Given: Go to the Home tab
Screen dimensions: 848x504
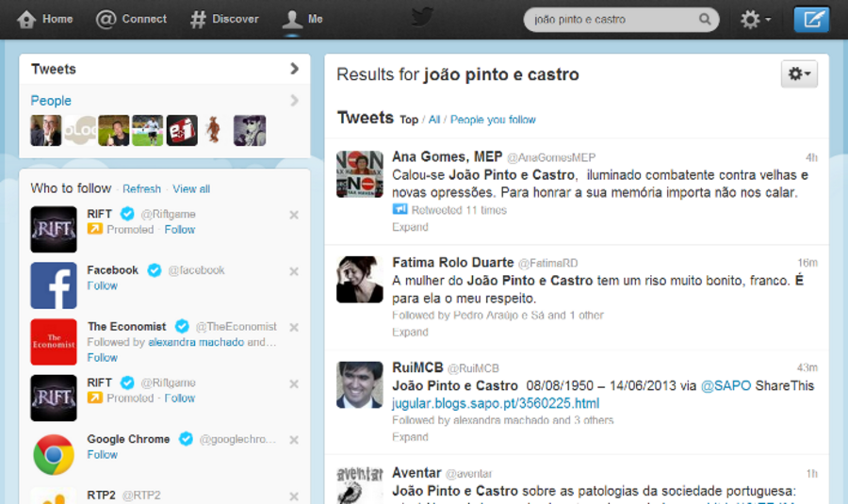Looking at the screenshot, I should point(44,19).
